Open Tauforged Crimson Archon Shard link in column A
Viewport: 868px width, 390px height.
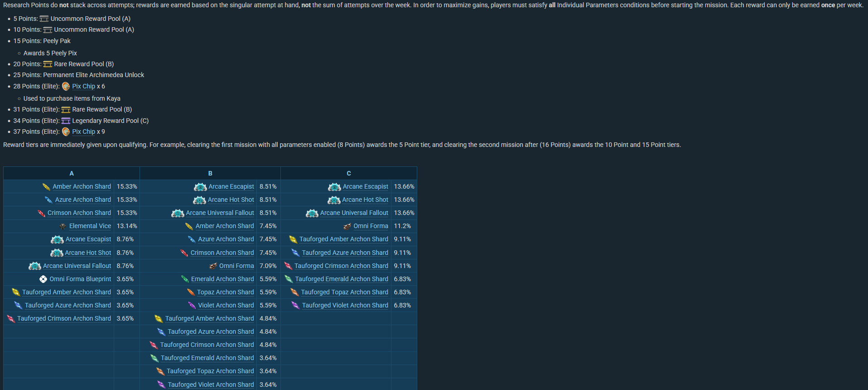(64, 318)
